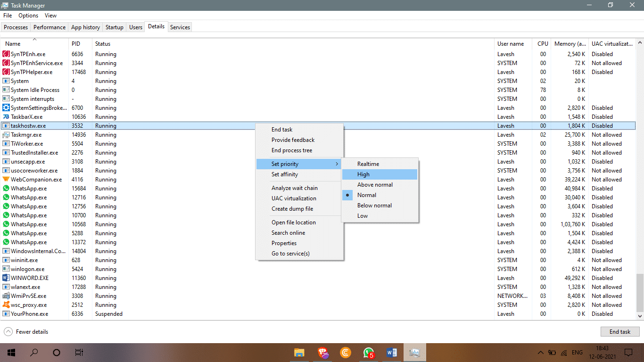
Task: Open File Explorer from the taskbar
Action: [299, 353]
